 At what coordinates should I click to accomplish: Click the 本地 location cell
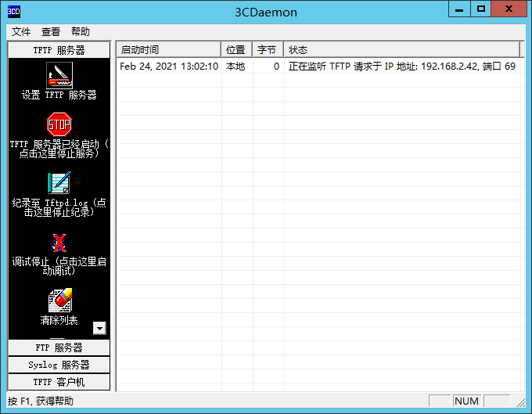pyautogui.click(x=235, y=67)
